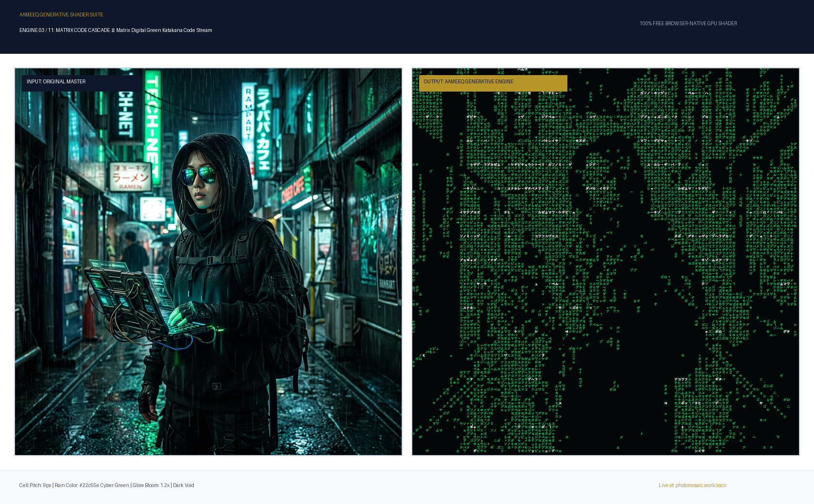This screenshot has height=504, width=814.
Task: Click "100% FREE BROWSER-NATIVE GPU SHADER" text
Action: point(688,23)
